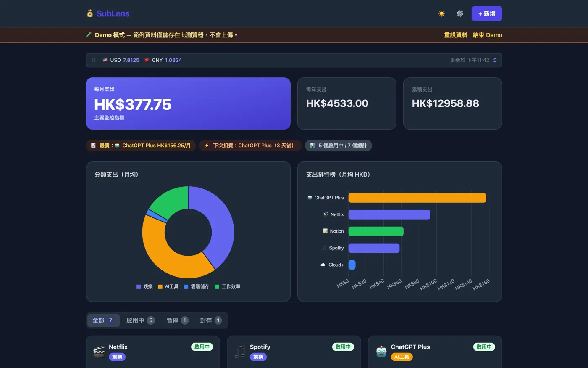
Task: Toggle the AI工具 legend swatch
Action: point(160,286)
